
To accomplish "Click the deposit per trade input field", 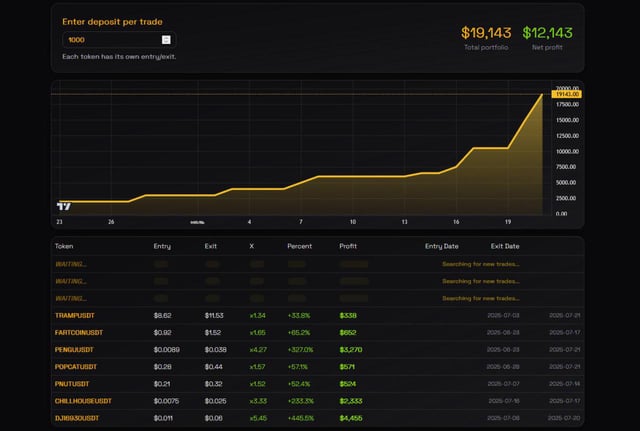I will tap(110, 40).
